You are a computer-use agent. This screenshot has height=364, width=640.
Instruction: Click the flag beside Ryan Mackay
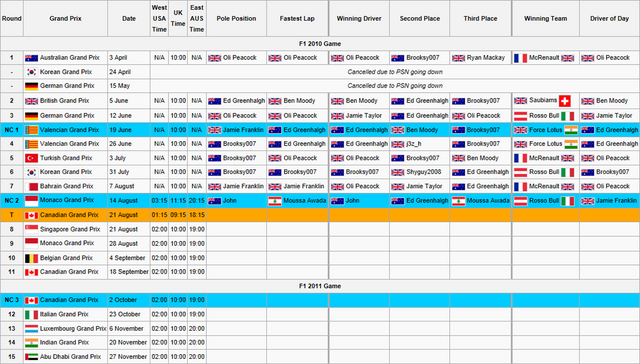(458, 58)
